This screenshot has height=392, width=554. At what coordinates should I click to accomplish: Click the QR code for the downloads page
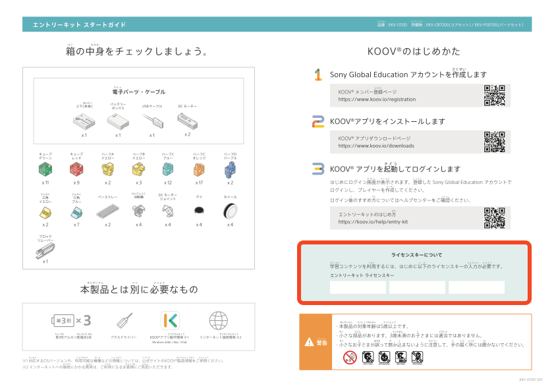(x=495, y=142)
